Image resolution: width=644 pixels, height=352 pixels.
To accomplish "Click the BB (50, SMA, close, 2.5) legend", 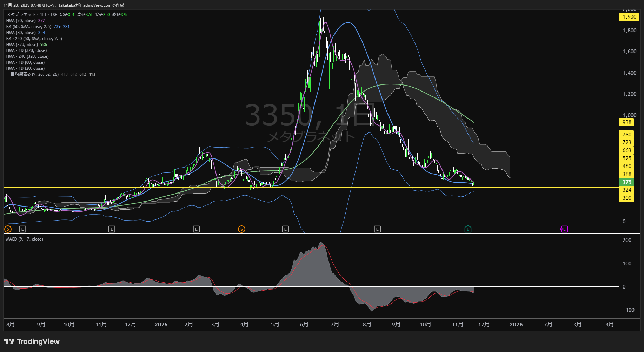I will pyautogui.click(x=29, y=27).
